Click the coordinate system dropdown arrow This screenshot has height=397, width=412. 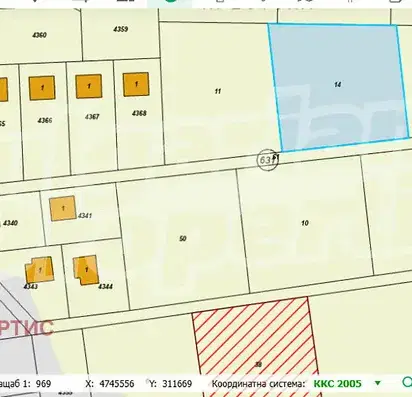point(377,383)
